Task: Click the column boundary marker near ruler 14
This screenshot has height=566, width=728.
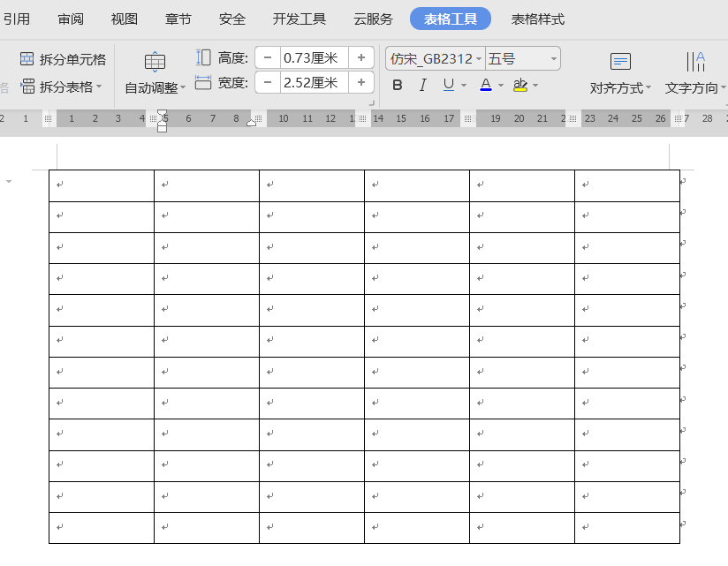Action: tap(362, 119)
